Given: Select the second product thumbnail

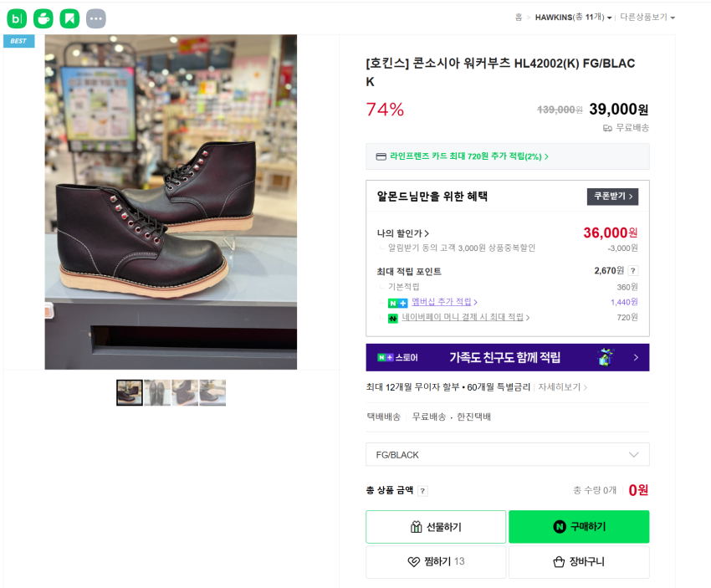Looking at the screenshot, I should point(157,392).
